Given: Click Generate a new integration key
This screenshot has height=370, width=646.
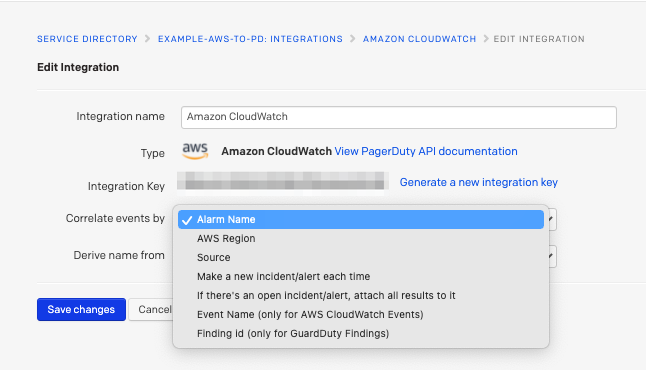Looking at the screenshot, I should [478, 182].
